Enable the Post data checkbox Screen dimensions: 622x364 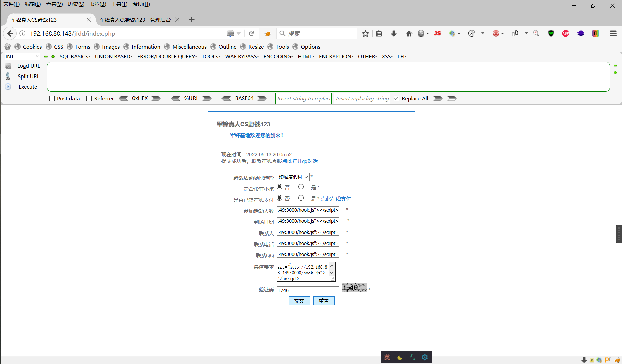pos(52,98)
